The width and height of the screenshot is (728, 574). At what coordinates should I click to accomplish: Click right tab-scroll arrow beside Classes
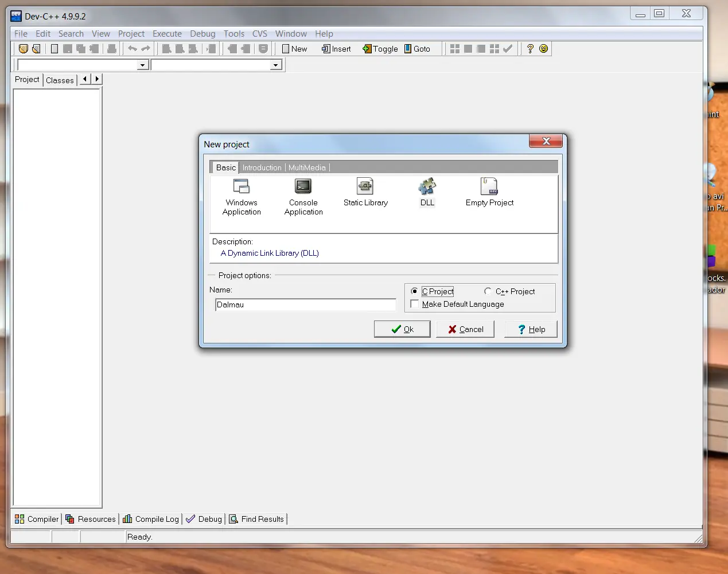[x=96, y=79]
